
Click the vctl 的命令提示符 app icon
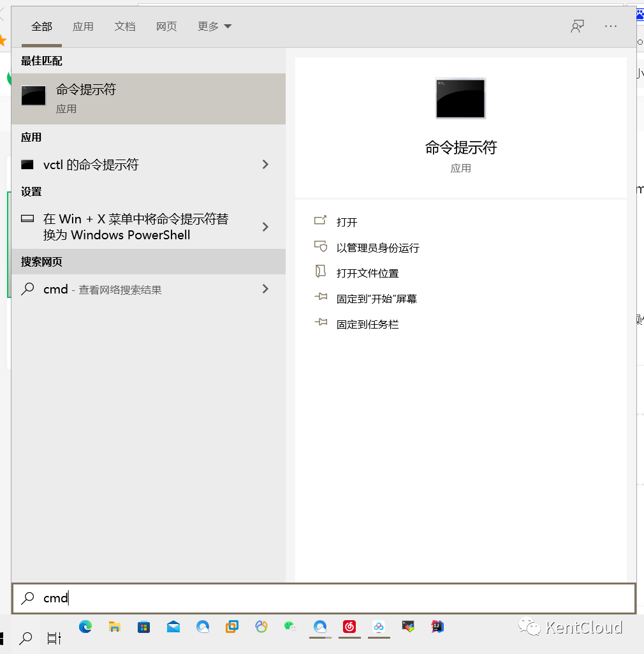pyautogui.click(x=27, y=165)
